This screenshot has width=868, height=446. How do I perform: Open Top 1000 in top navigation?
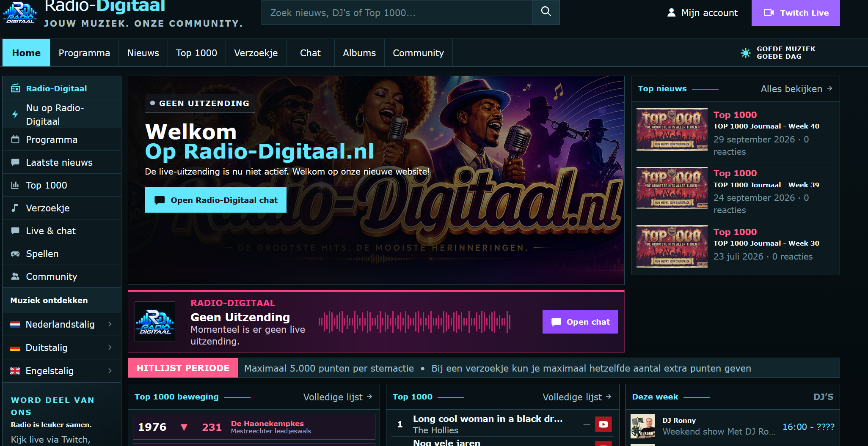[x=196, y=53]
